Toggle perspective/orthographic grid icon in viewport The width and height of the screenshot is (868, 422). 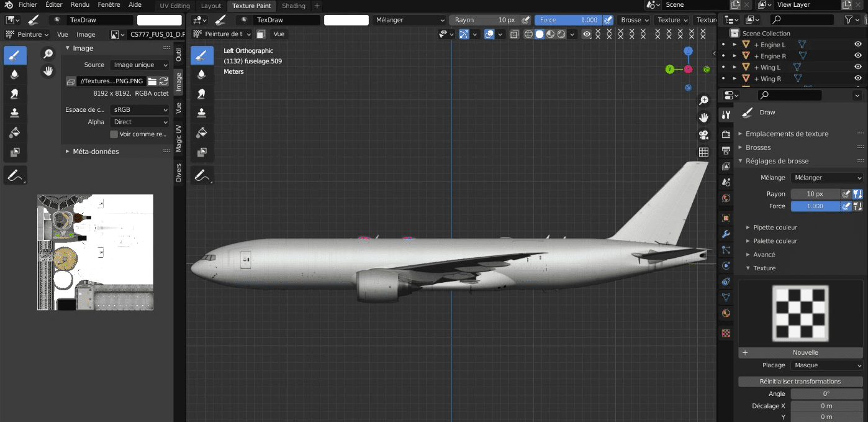point(703,152)
